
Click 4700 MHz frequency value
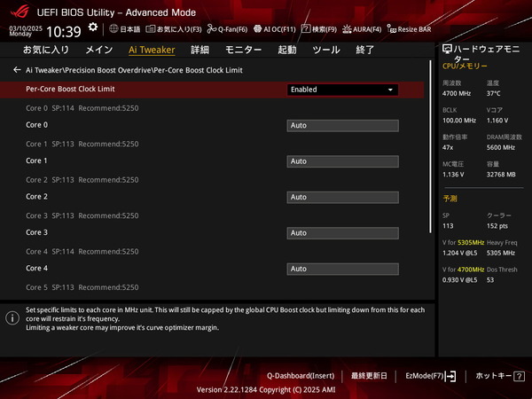click(x=457, y=93)
